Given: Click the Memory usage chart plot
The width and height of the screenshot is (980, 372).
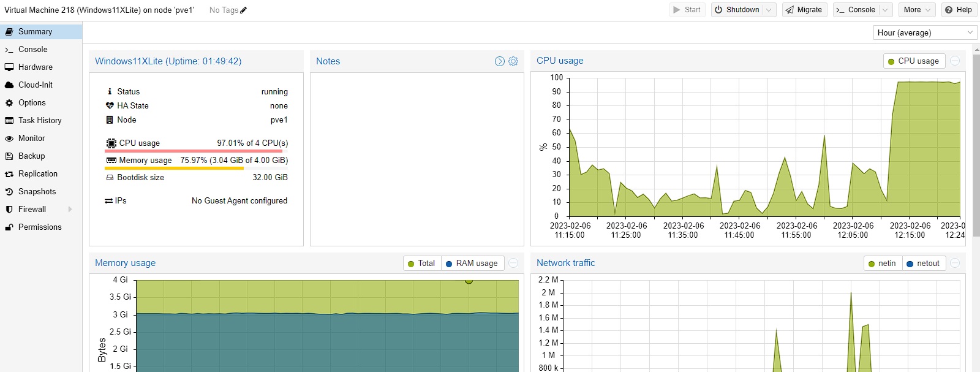Looking at the screenshot, I should [x=327, y=326].
